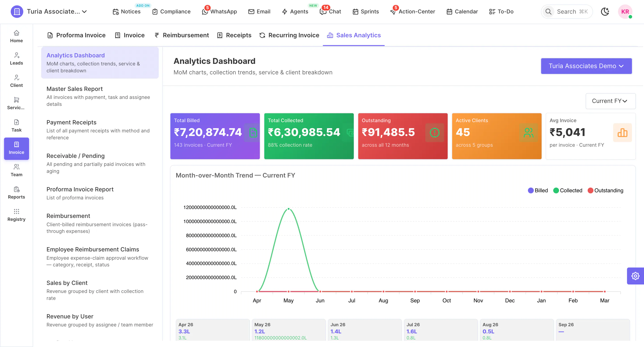Select the Sales Analytics tab
The image size is (644, 347).
point(354,35)
